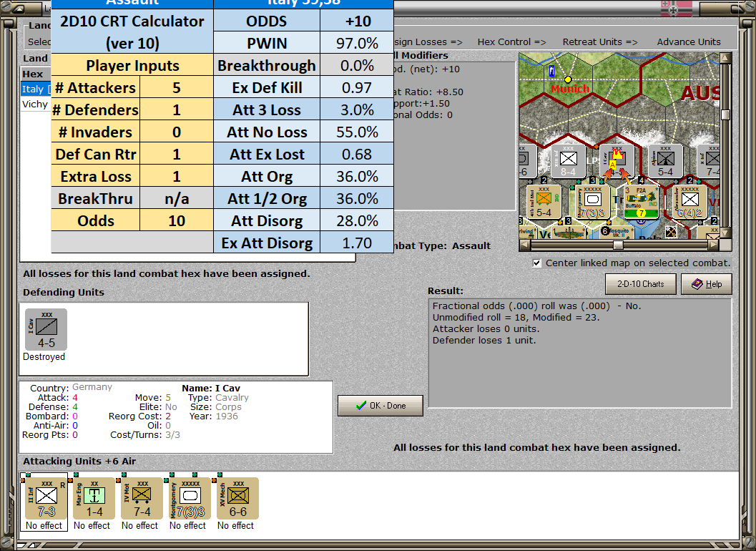Click the Def Can Rtr input value
The image size is (756, 551).
(177, 155)
